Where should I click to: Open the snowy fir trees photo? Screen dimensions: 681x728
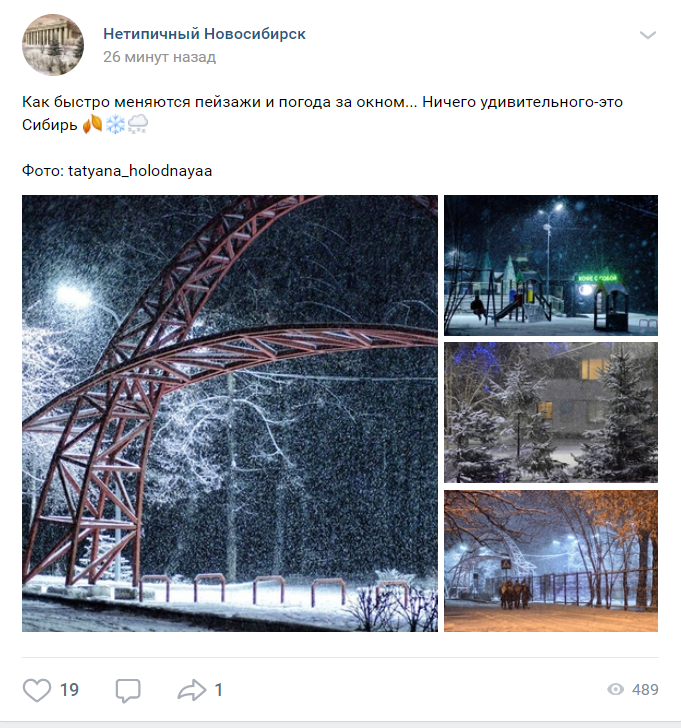pyautogui.click(x=551, y=413)
